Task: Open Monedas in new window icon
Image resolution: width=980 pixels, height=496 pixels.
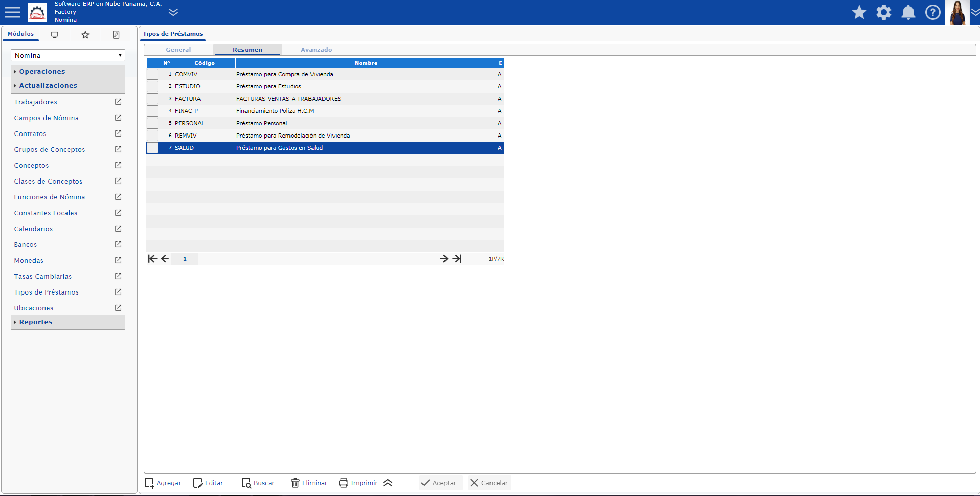Action: pos(118,260)
